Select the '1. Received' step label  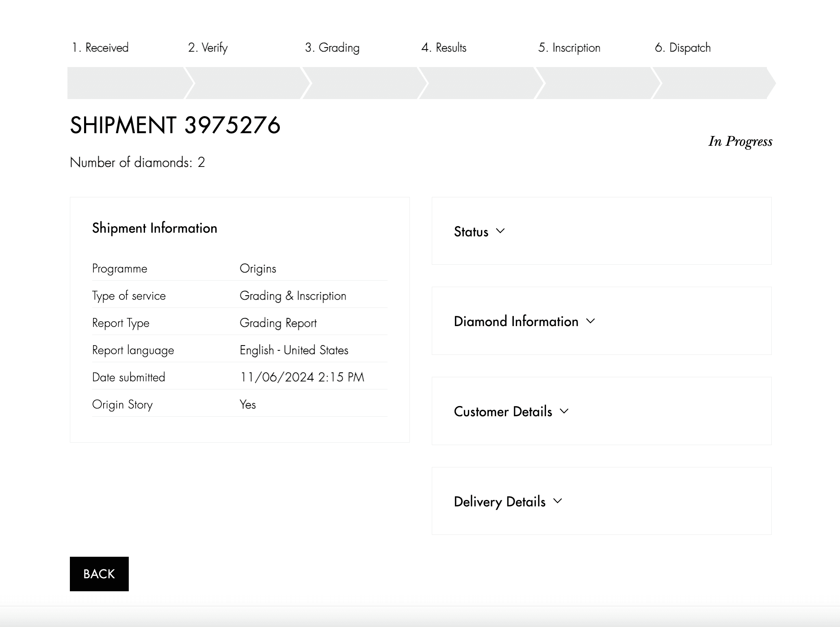click(100, 48)
